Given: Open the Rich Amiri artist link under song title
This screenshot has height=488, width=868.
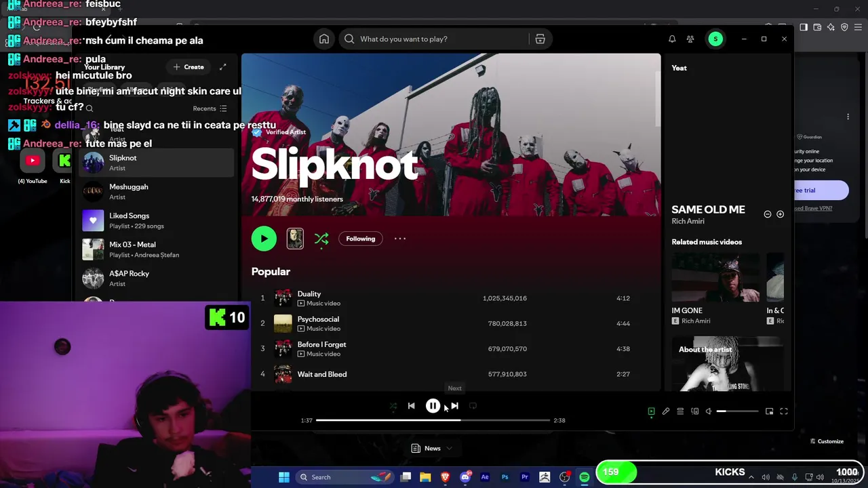Looking at the screenshot, I should click(x=688, y=221).
